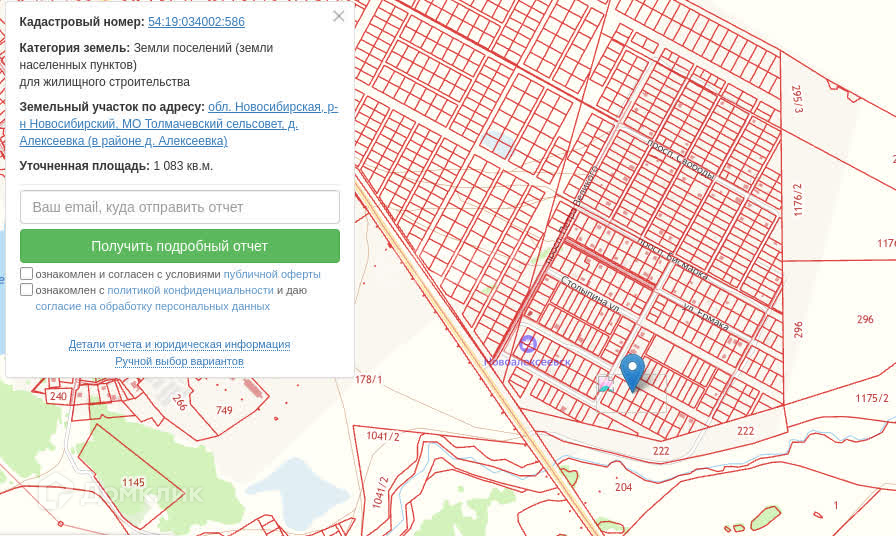Check the публичной оферты agreement checkbox

point(27,274)
